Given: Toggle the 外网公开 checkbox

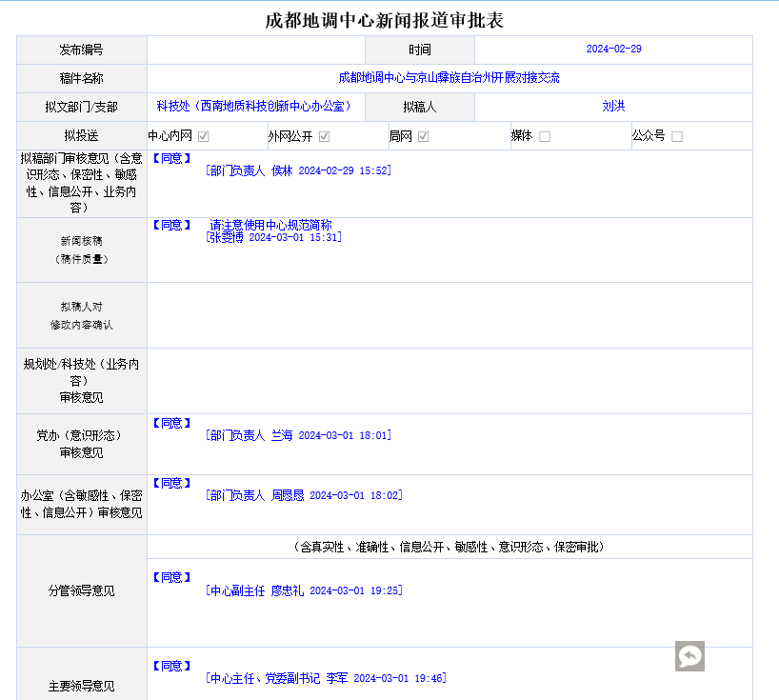Looking at the screenshot, I should (x=324, y=136).
